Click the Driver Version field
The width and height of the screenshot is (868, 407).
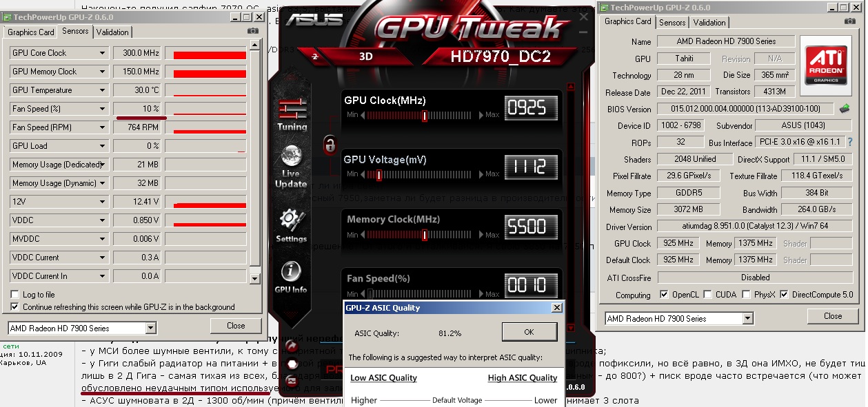click(x=756, y=227)
